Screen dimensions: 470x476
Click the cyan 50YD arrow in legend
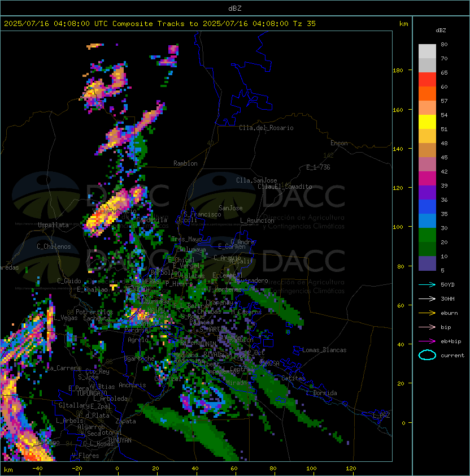coord(427,285)
